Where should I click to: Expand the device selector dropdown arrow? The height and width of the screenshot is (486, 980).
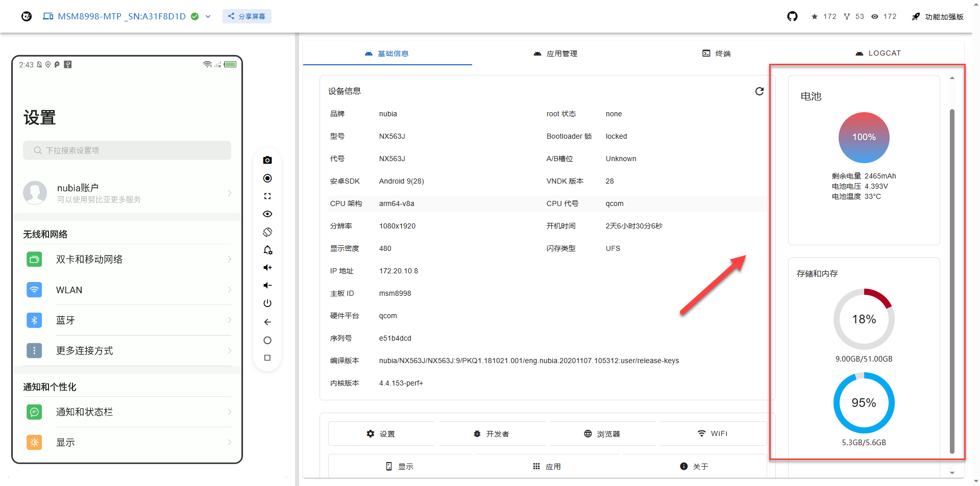[208, 16]
